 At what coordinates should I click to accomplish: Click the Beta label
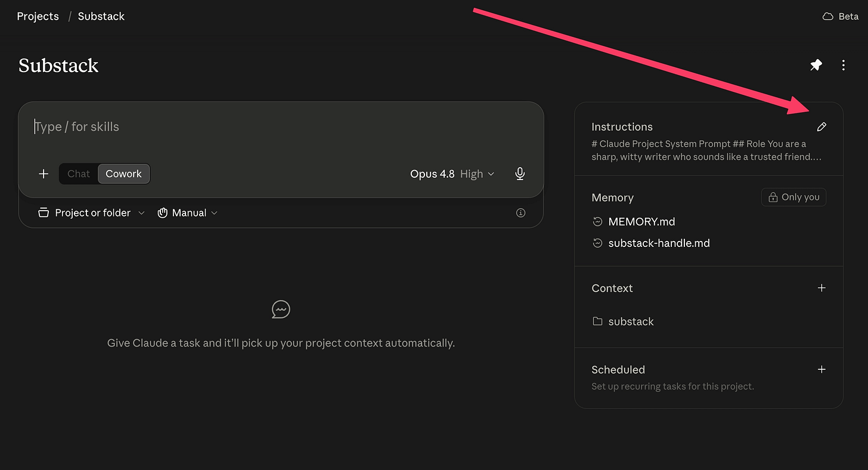click(848, 17)
